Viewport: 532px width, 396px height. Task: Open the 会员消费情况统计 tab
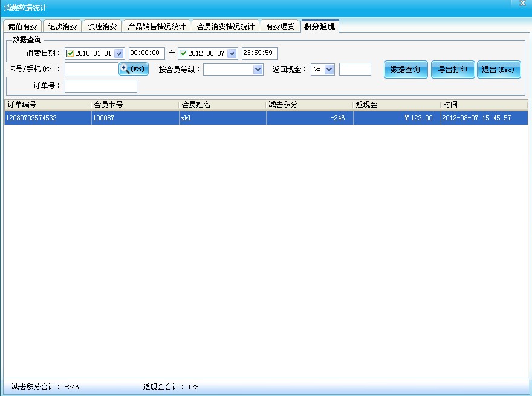(225, 26)
